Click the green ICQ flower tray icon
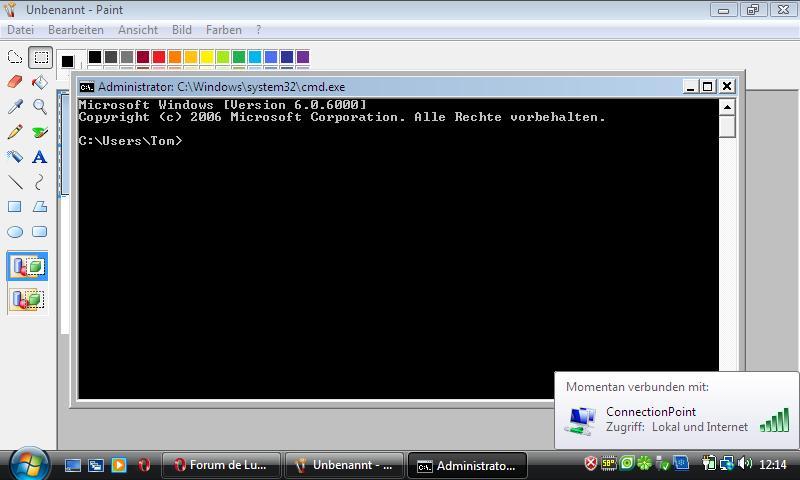Image resolution: width=800 pixels, height=480 pixels. click(x=644, y=463)
